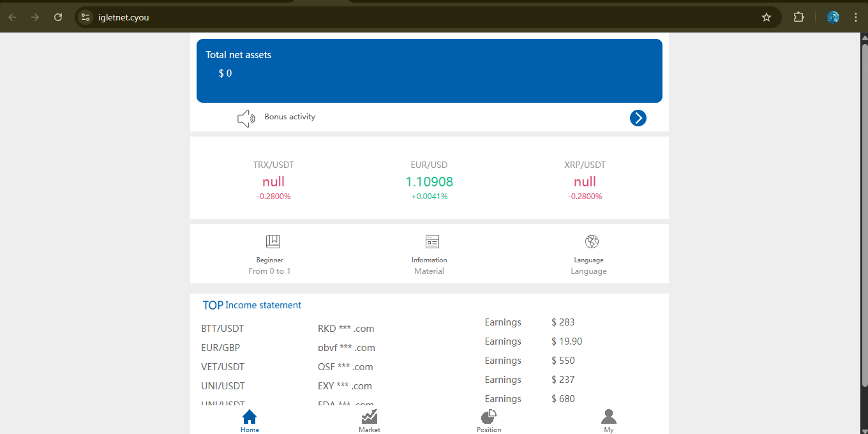The height and width of the screenshot is (434, 868).
Task: Open the My profile tab
Action: (x=608, y=421)
